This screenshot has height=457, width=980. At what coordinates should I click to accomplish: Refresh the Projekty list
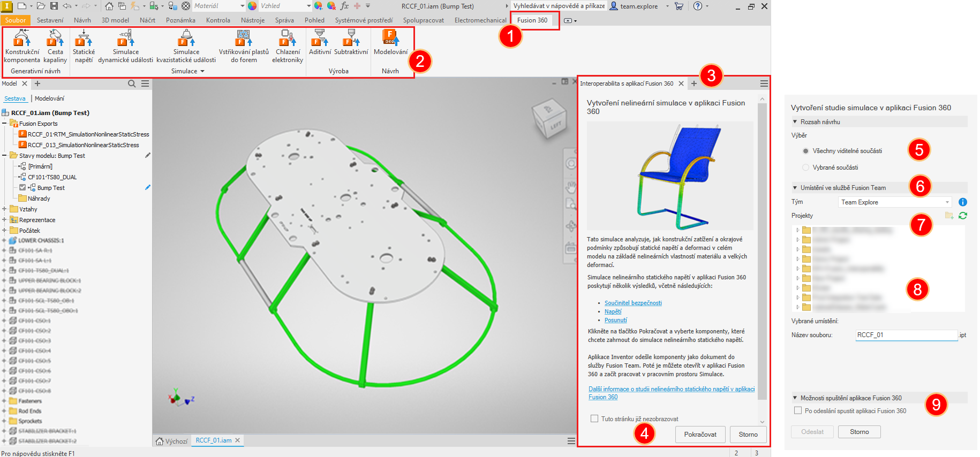tap(963, 215)
